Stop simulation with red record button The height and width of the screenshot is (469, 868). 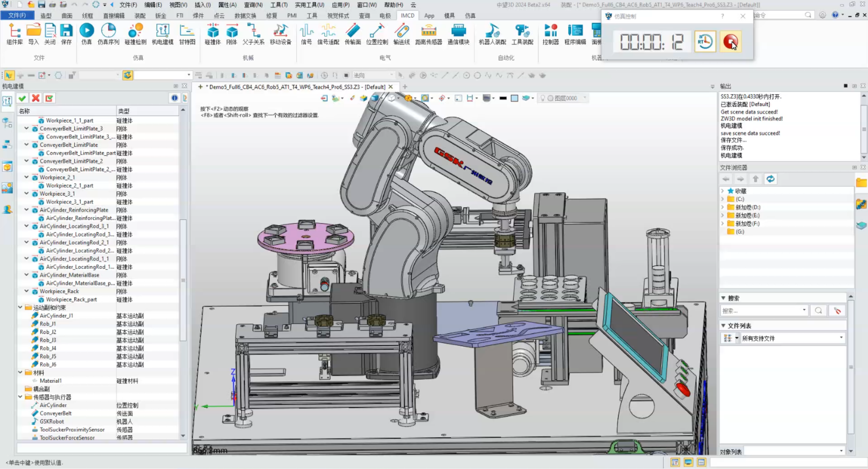(x=730, y=42)
